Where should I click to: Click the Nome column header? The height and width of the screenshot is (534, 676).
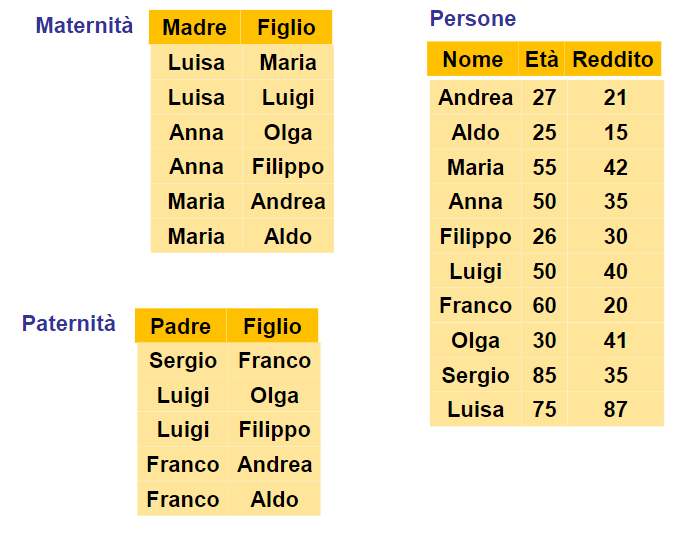(473, 59)
